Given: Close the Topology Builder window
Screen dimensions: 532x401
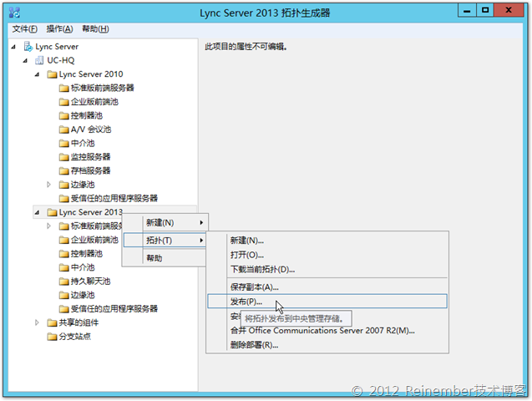Looking at the screenshot, I should pyautogui.click(x=509, y=10).
